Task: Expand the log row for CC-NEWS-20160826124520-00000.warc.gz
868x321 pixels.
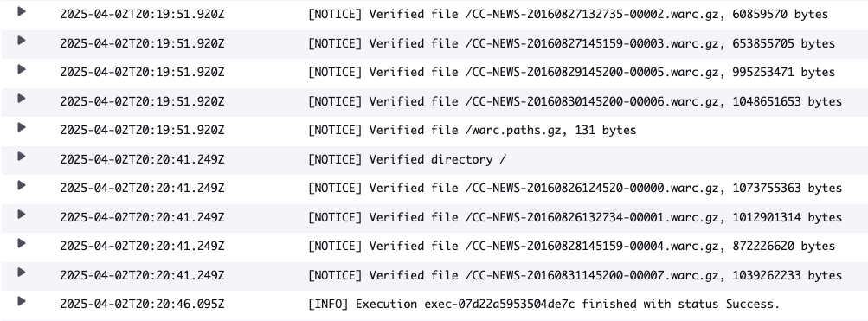Action: 22,185
